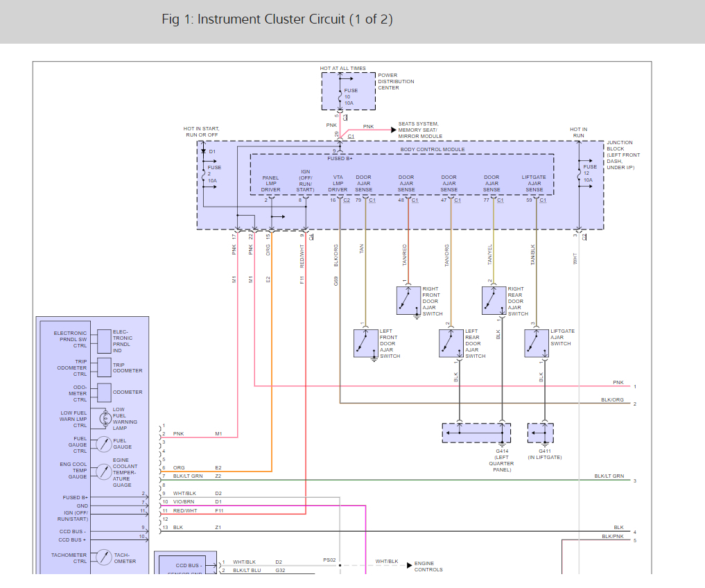The image size is (705, 588).
Task: Click the Liftgate Ajar Switch symbol
Action: (537, 344)
